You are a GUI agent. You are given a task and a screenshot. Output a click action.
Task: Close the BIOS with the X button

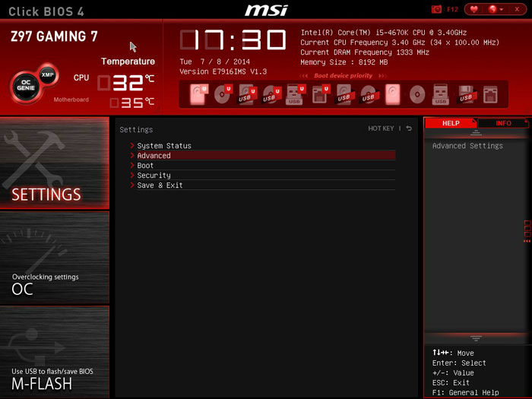coord(517,9)
